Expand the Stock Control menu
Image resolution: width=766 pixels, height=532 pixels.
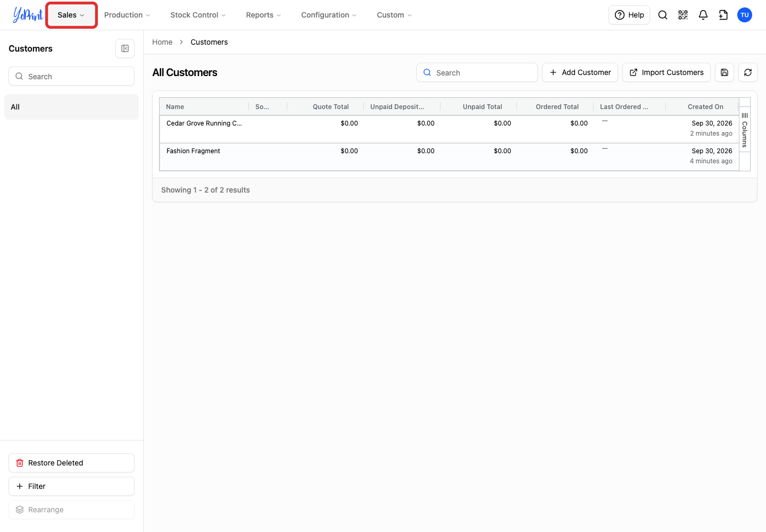(x=198, y=15)
